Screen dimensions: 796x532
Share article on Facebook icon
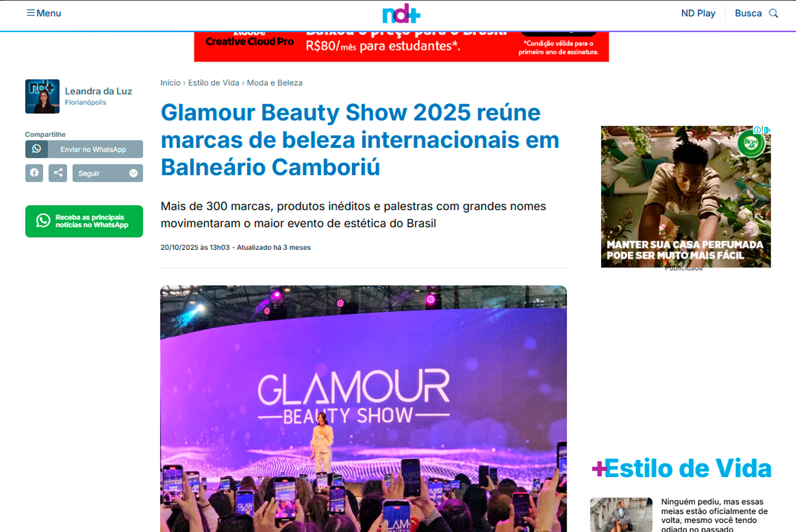point(35,173)
